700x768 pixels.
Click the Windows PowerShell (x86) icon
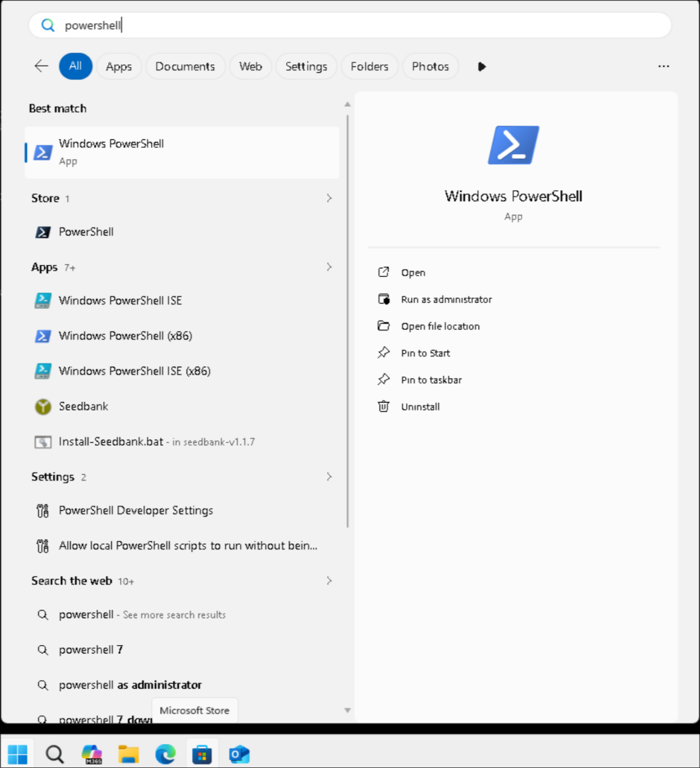coord(42,336)
